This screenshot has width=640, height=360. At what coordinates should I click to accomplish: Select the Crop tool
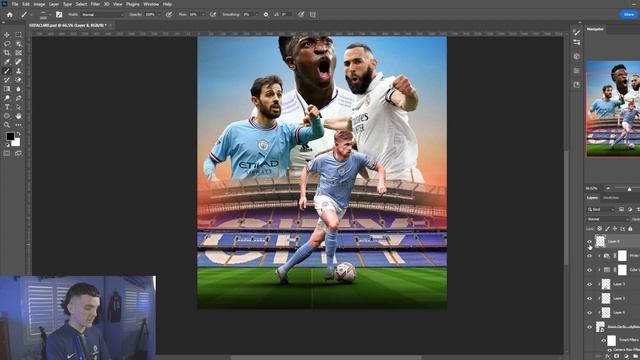tap(7, 53)
